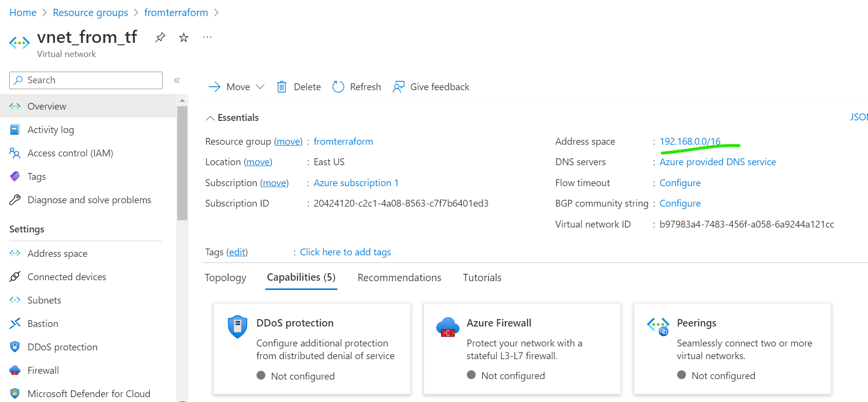Open Bastion in the Settings menu
Screen dimensions: 868x402
[x=43, y=324]
